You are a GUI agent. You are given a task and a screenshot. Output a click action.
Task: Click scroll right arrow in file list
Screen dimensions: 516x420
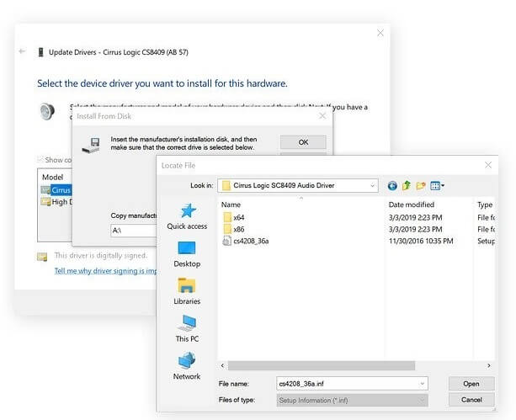coord(489,365)
